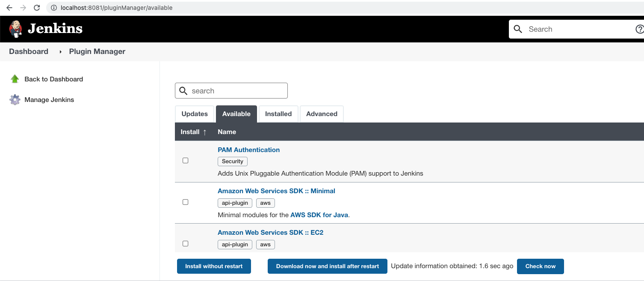Click the Jenkins butler logo icon
Viewport: 644px width, 281px height.
coord(16,29)
